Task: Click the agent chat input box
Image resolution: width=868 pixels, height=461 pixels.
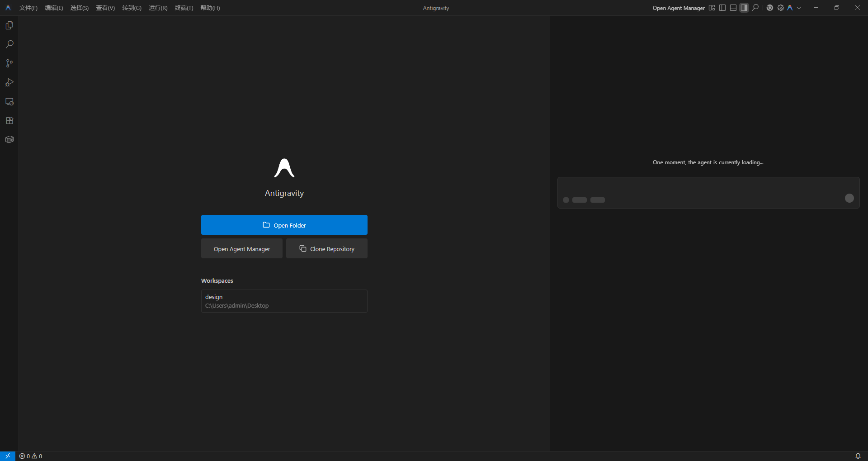Action: [x=708, y=193]
